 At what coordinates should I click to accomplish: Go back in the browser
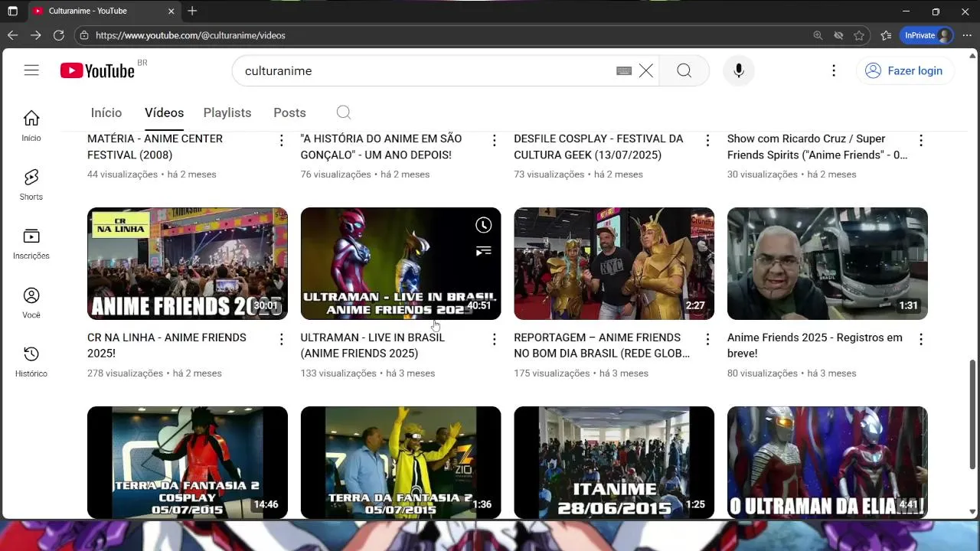click(12, 35)
